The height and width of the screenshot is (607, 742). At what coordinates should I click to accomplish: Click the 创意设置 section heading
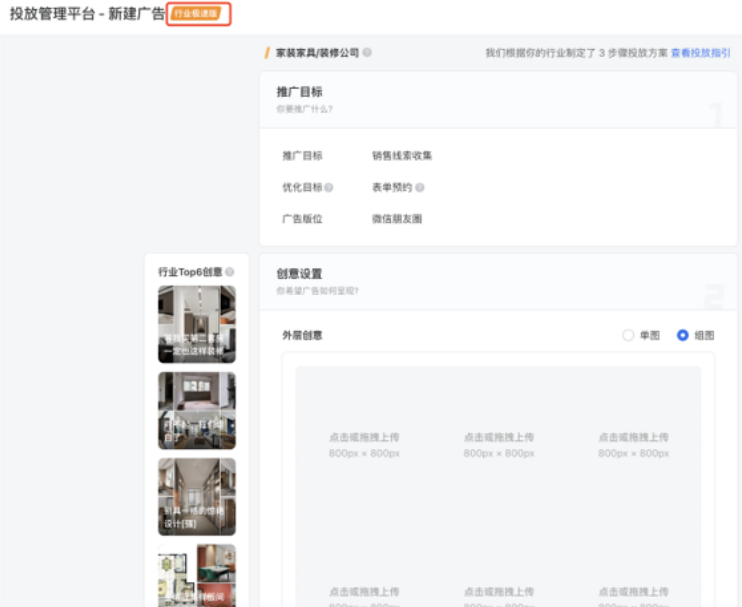coord(299,273)
